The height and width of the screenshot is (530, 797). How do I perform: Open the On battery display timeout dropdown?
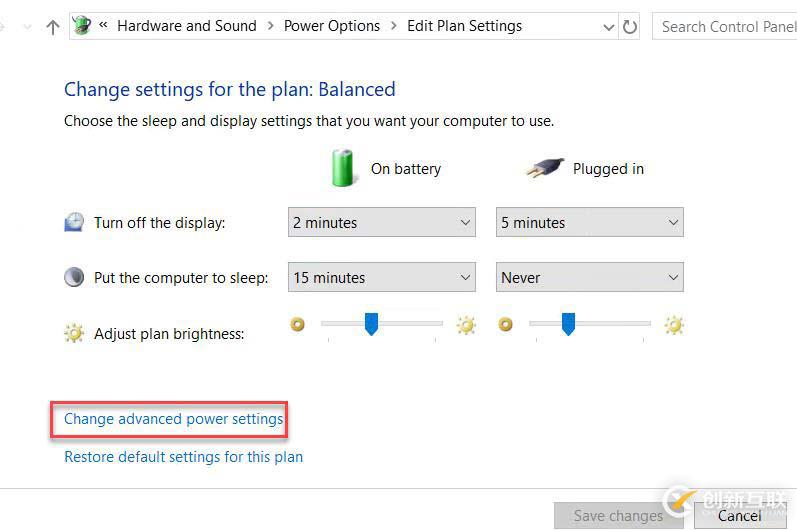point(382,222)
